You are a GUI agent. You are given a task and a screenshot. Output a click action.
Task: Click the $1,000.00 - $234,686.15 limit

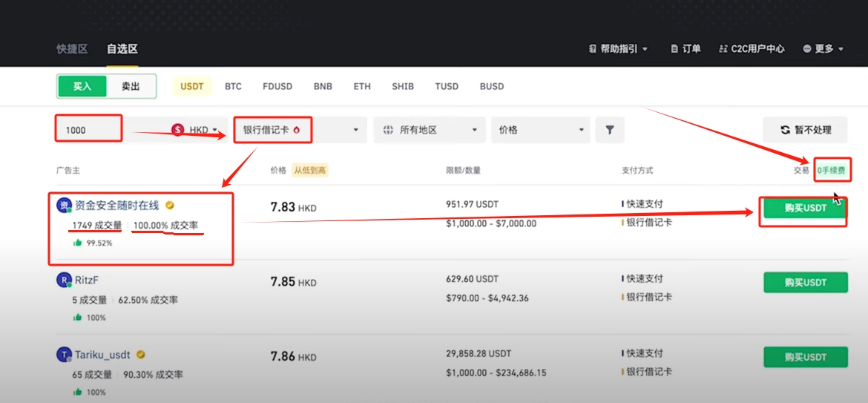pyautogui.click(x=496, y=373)
